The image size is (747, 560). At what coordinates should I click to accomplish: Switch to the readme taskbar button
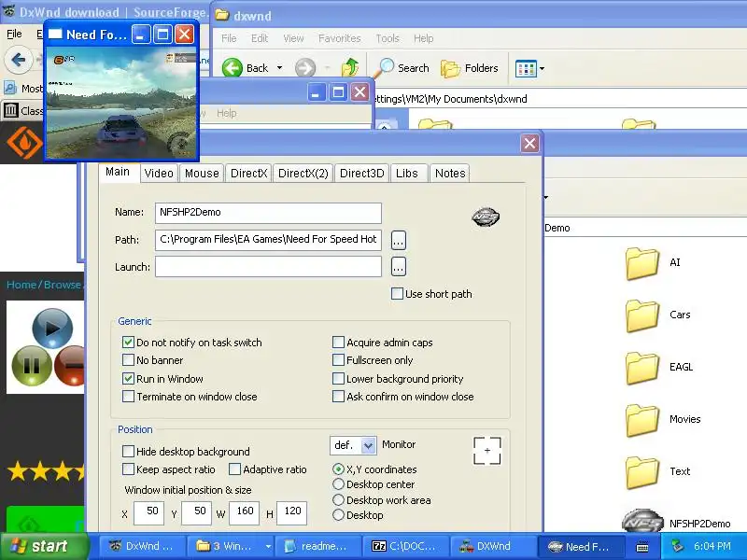coord(317,547)
